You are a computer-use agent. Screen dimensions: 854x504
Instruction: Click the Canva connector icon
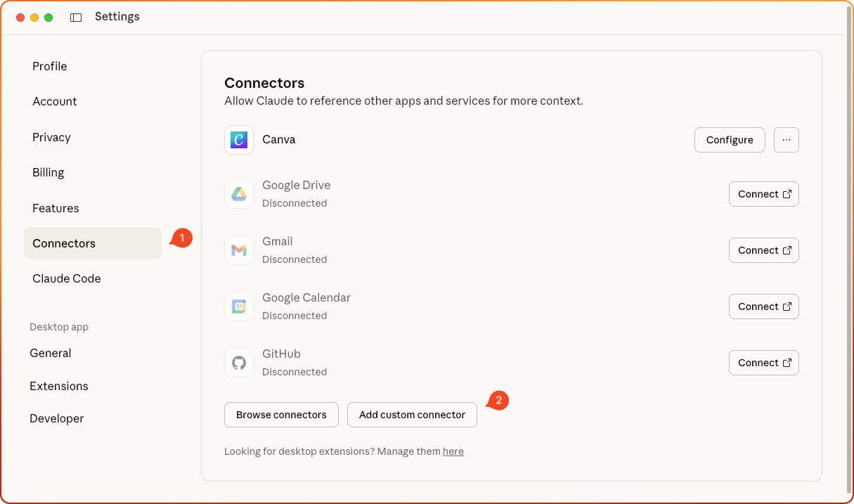point(239,140)
